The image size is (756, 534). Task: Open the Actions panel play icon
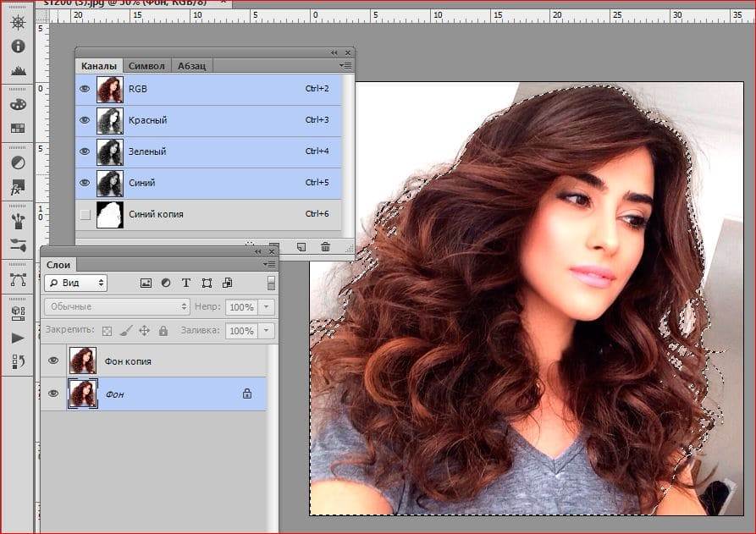click(x=18, y=337)
